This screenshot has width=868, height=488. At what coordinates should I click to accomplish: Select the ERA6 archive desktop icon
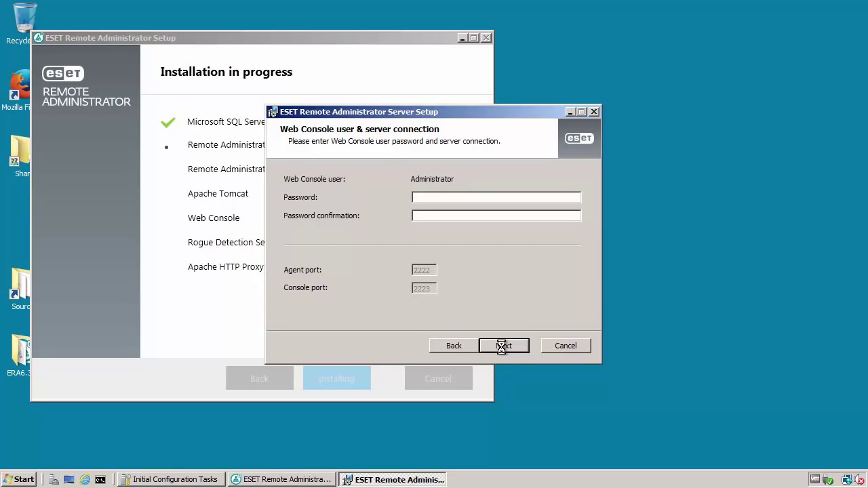point(19,356)
